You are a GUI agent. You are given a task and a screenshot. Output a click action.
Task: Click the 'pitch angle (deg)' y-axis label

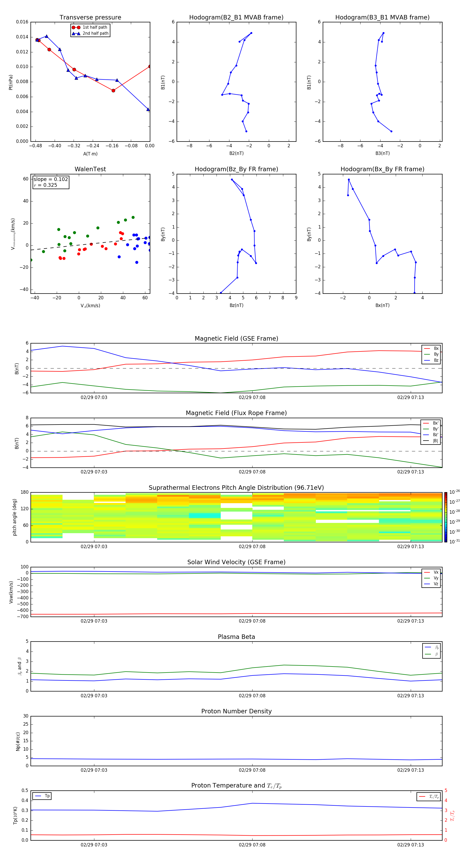point(14,517)
